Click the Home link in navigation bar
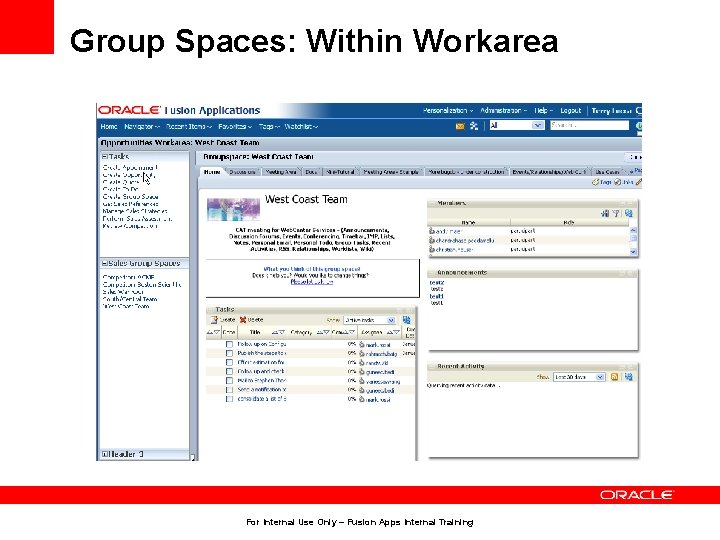 tap(109, 127)
